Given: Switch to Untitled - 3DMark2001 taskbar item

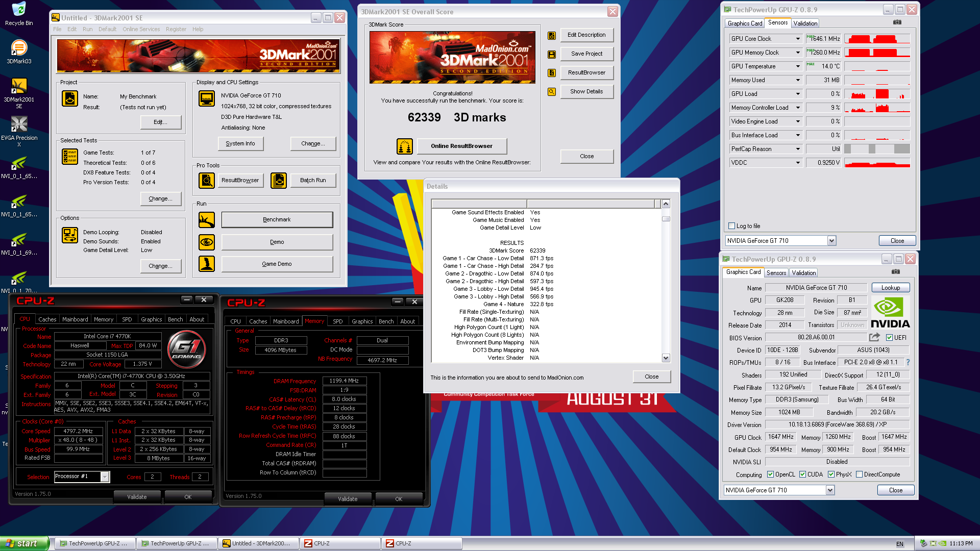Looking at the screenshot, I should tap(258, 543).
